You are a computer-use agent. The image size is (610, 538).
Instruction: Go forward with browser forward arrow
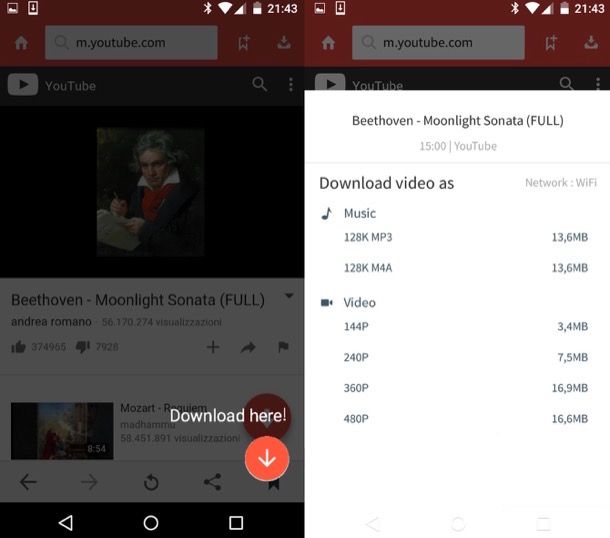tap(89, 482)
